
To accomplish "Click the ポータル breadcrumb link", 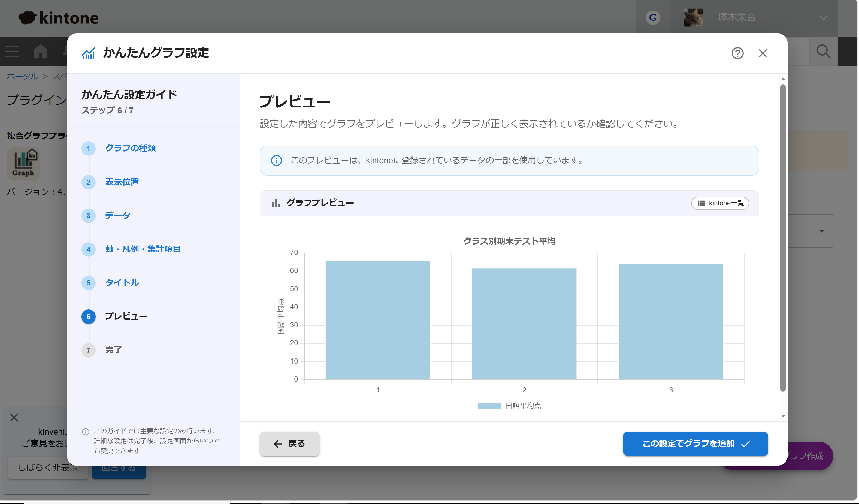I will click(x=23, y=76).
